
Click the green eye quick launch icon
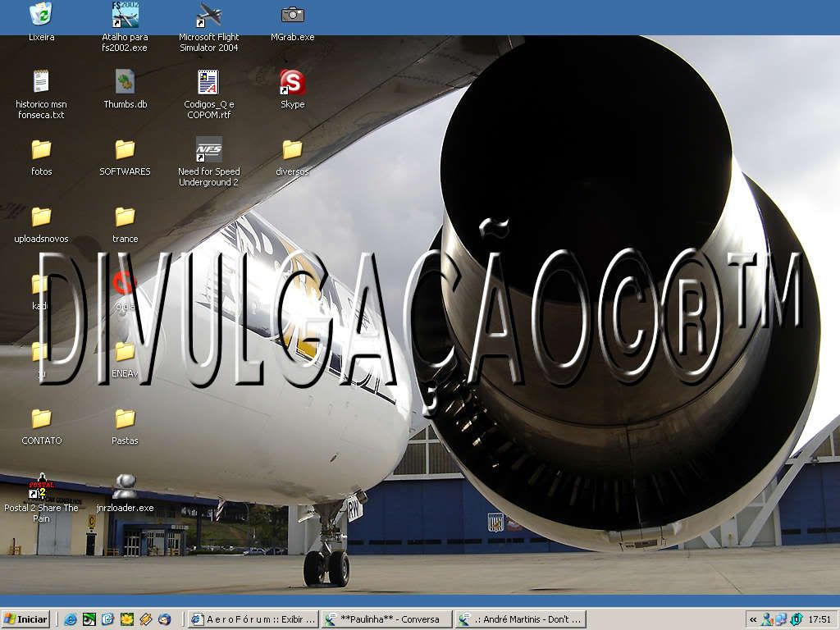pyautogui.click(x=89, y=619)
